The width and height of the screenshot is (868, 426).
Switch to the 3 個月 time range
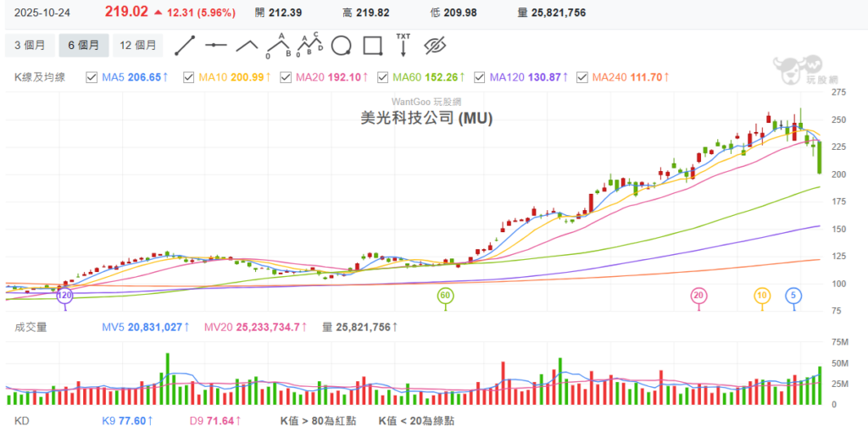[30, 45]
